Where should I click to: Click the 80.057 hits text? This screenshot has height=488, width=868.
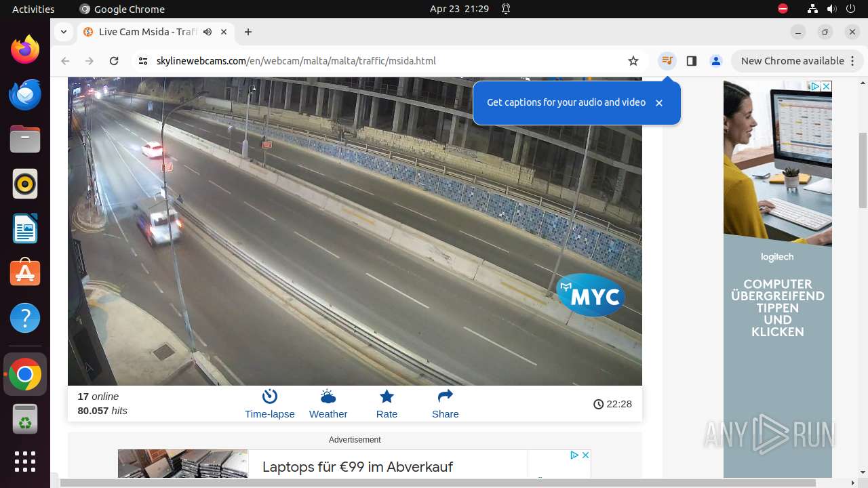(x=102, y=411)
